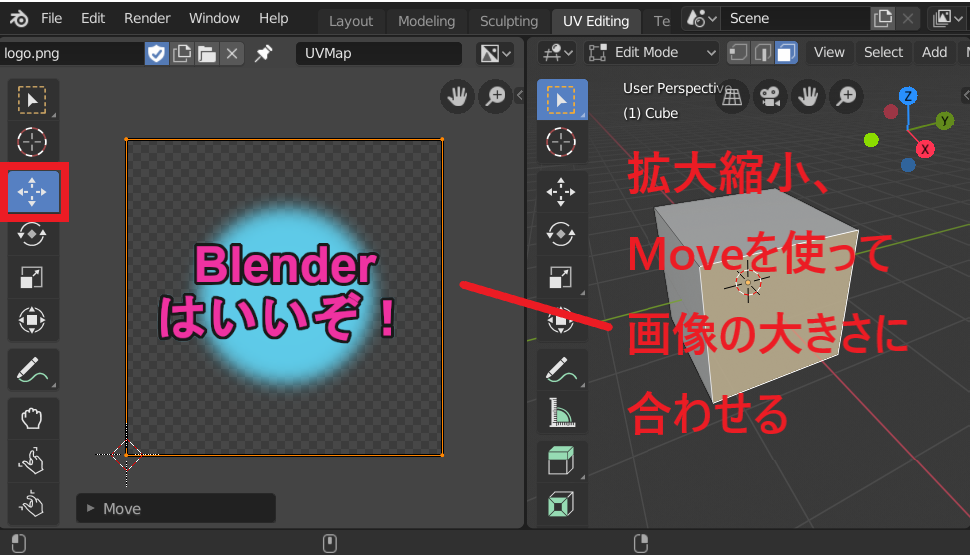Toggle the pin image icon
970x555 pixels.
tap(264, 53)
